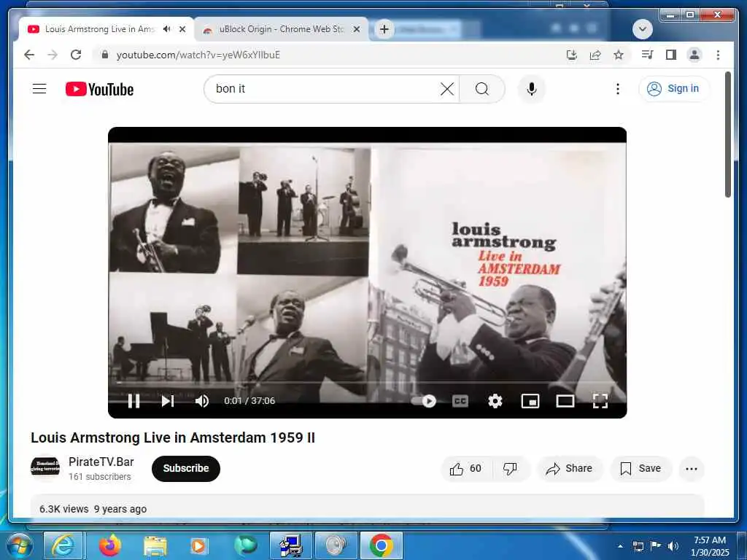The width and height of the screenshot is (747, 560).
Task: Share this page from address bar
Action: (x=595, y=55)
